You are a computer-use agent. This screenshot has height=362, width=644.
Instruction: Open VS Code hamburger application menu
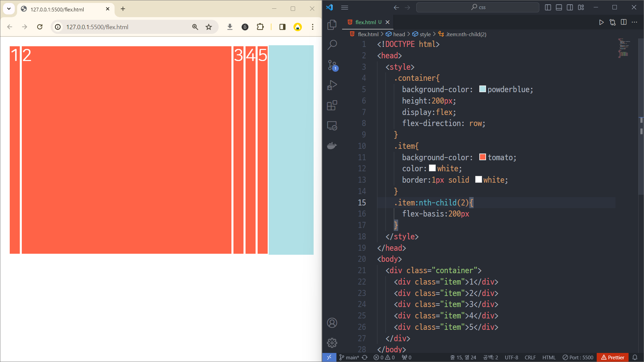[x=344, y=7]
